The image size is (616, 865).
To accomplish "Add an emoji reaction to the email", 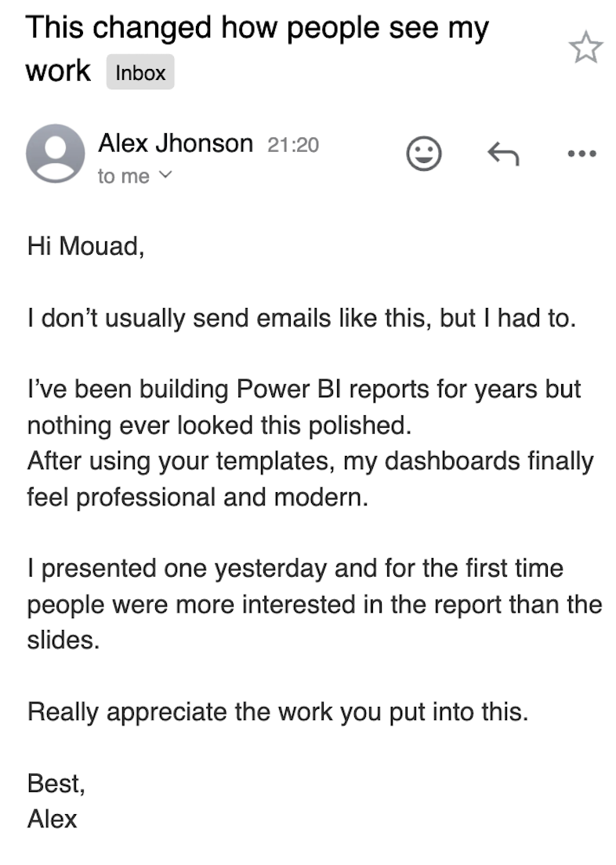I will coord(423,153).
